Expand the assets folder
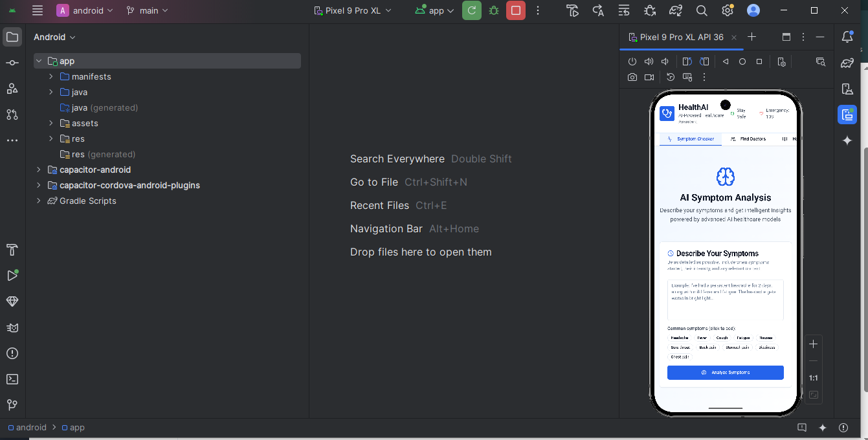The height and width of the screenshot is (440, 868). coord(51,123)
